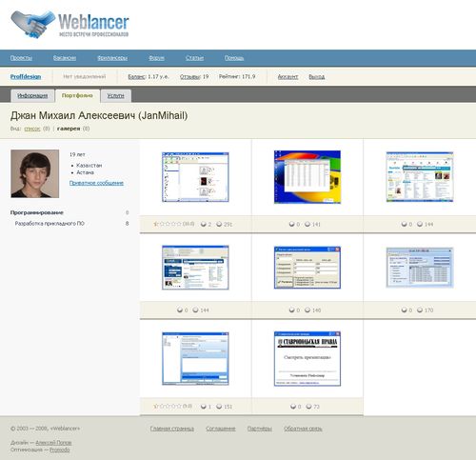This screenshot has width=476, height=460.
Task: Click the Weblancer handshake logo
Action: pyautogui.click(x=69, y=24)
